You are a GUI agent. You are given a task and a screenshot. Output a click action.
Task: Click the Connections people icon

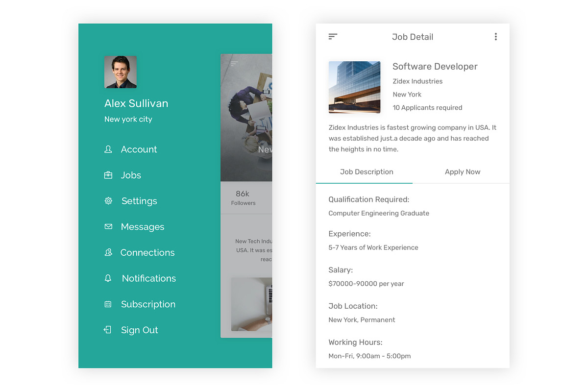click(108, 252)
